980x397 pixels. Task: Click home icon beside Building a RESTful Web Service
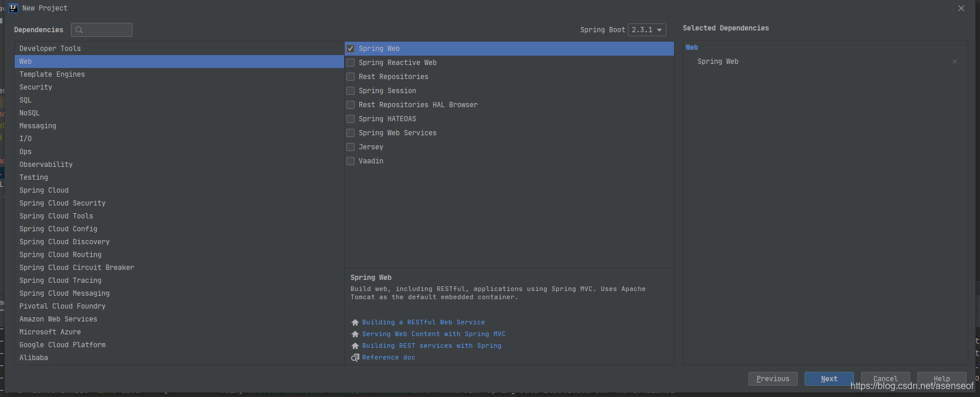click(x=355, y=323)
